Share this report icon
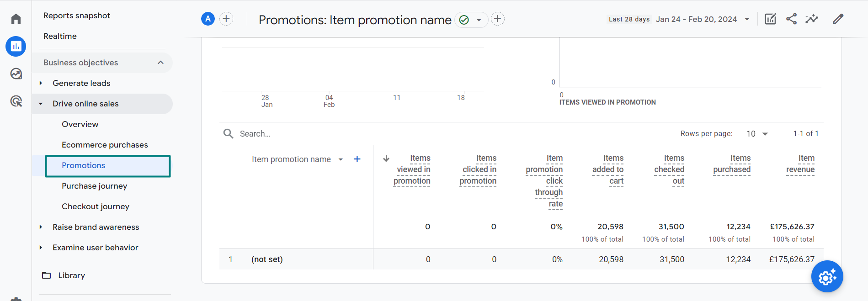 pyautogui.click(x=791, y=19)
